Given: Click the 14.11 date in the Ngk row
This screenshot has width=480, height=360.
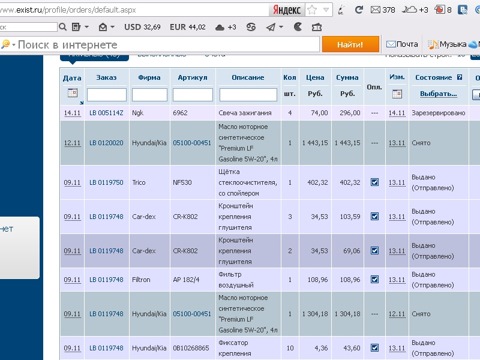Looking at the screenshot, I should [72, 113].
